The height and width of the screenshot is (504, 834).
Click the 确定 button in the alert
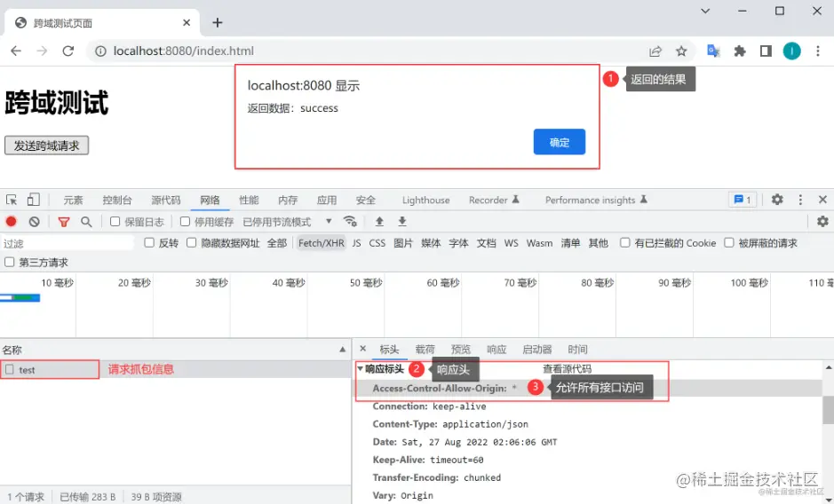click(560, 142)
